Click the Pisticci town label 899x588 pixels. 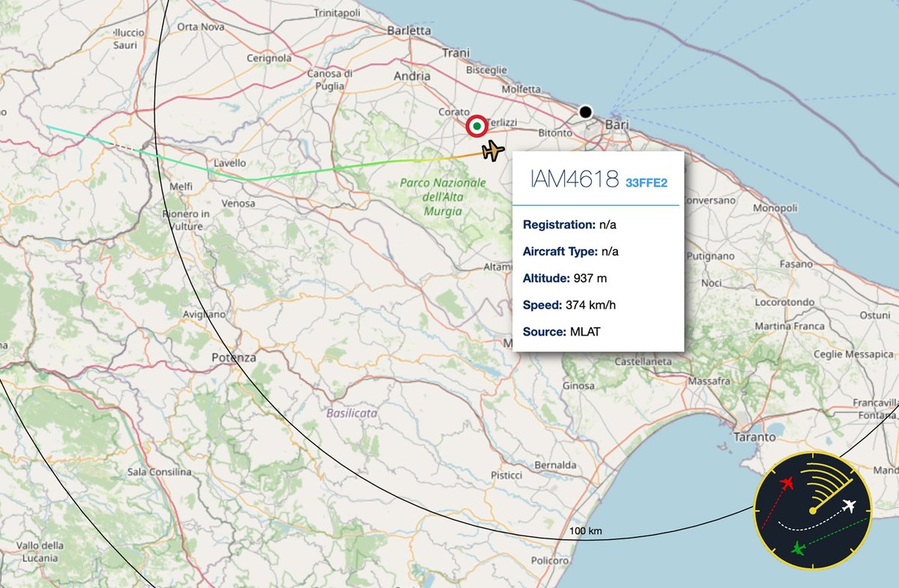506,475
